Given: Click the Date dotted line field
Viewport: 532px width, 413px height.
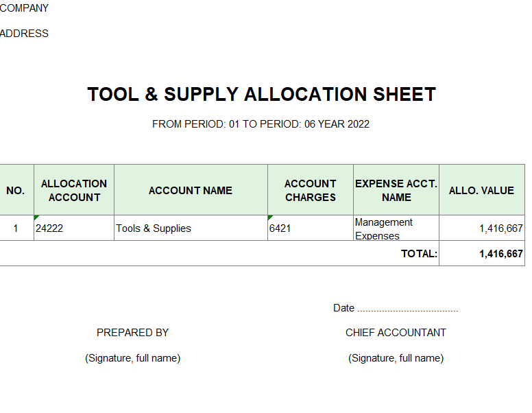Looking at the screenshot, I should click(x=407, y=308).
